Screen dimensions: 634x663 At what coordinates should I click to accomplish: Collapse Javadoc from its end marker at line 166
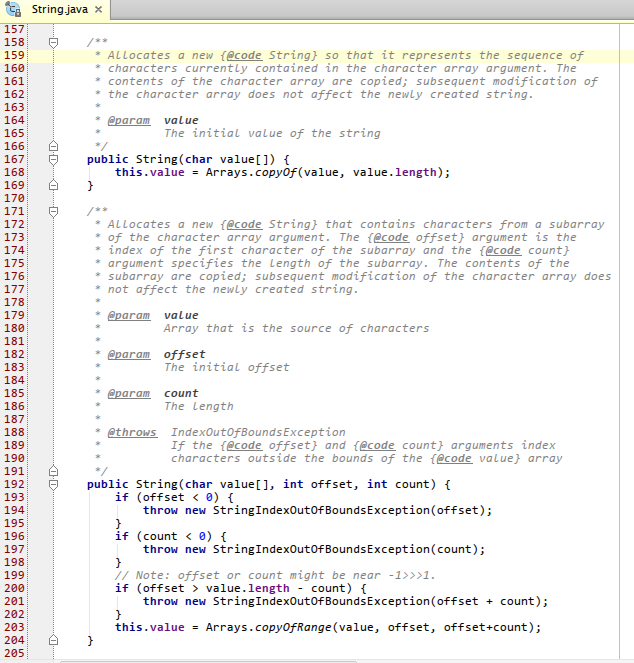coord(53,146)
